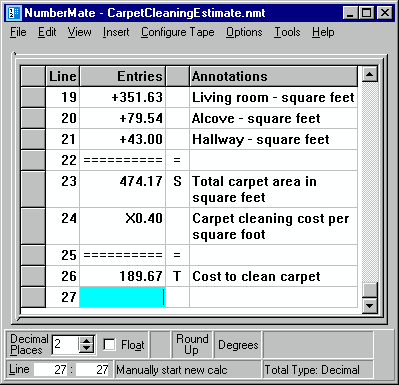This screenshot has height=385, width=399.
Task: Click the highlighted entry cell on line 27
Action: click(x=122, y=297)
